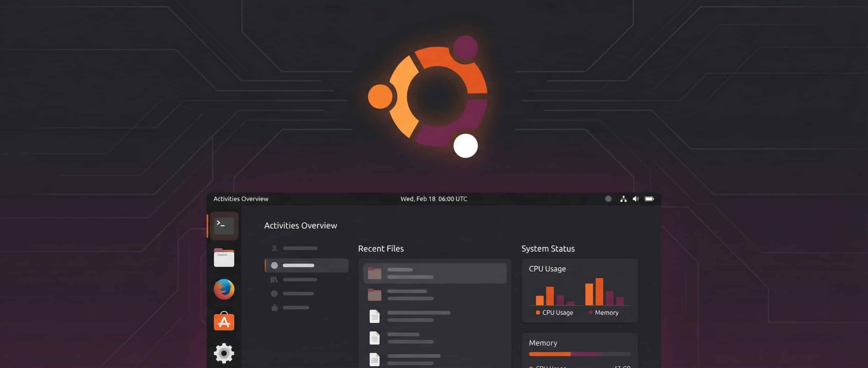Open the Terminal from the dock
This screenshot has height=368, width=868.
tap(224, 226)
